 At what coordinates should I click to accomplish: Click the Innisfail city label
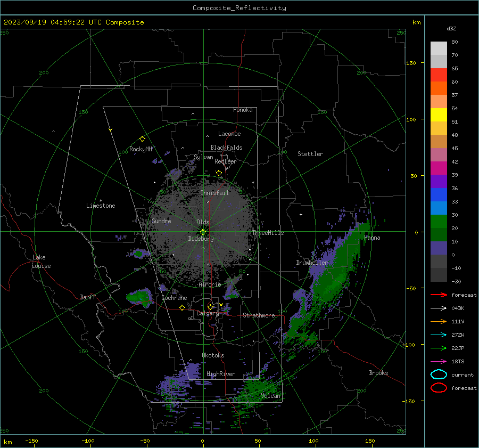214,193
